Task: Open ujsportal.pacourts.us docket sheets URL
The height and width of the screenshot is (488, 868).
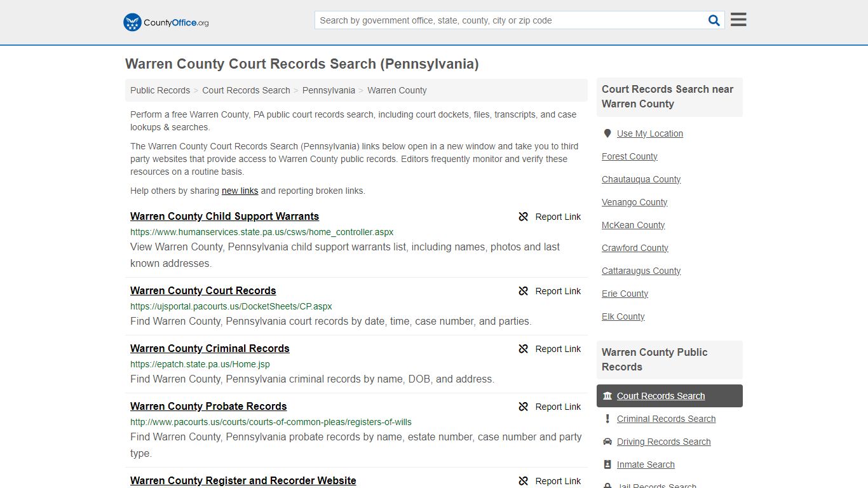Action: tap(231, 306)
